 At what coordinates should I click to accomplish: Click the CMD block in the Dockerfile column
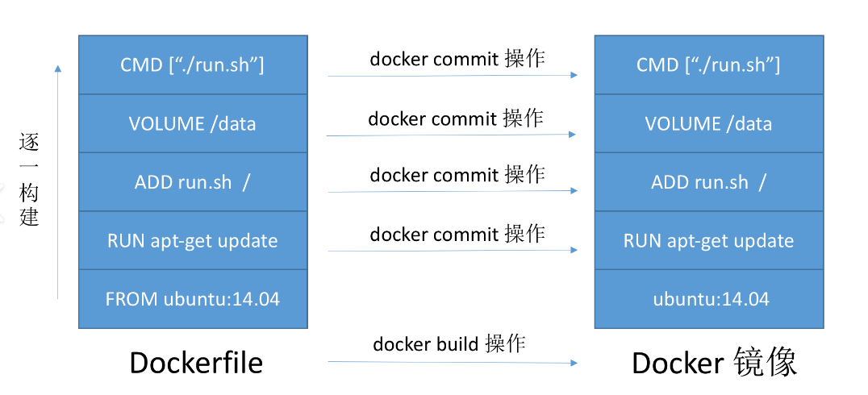[x=193, y=65]
